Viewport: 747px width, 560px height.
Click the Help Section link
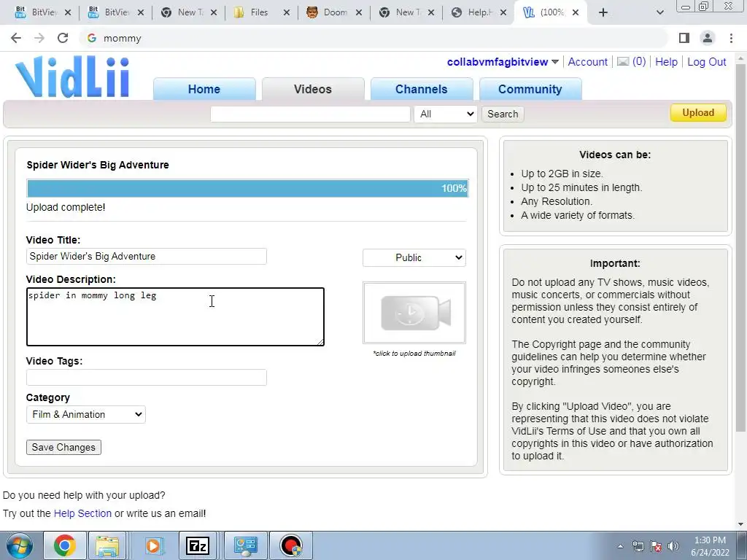(x=82, y=513)
